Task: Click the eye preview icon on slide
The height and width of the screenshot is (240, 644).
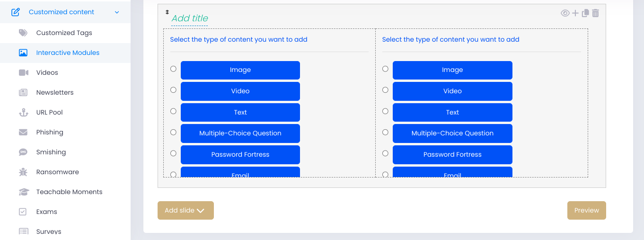Action: (x=565, y=13)
